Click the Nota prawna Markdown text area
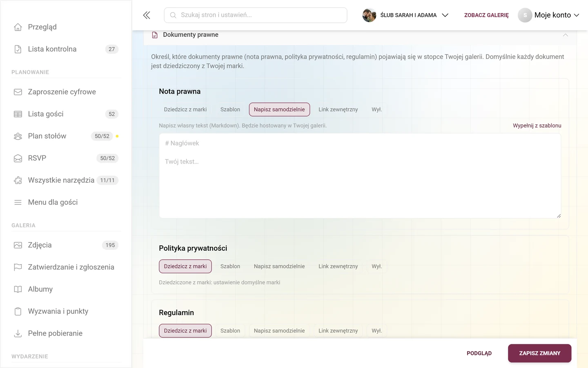The width and height of the screenshot is (588, 368). click(x=360, y=176)
